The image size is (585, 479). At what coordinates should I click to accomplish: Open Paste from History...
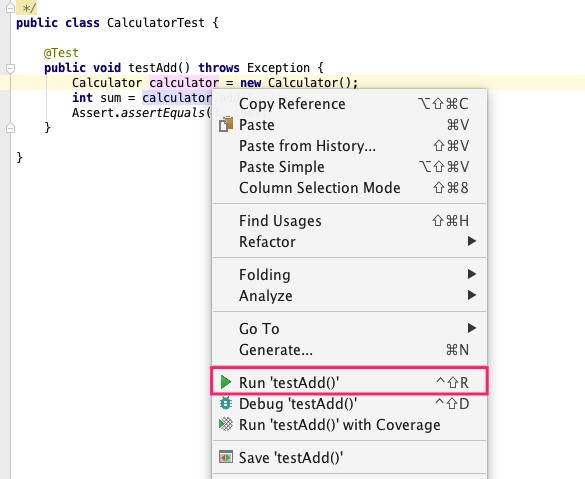(x=349, y=145)
